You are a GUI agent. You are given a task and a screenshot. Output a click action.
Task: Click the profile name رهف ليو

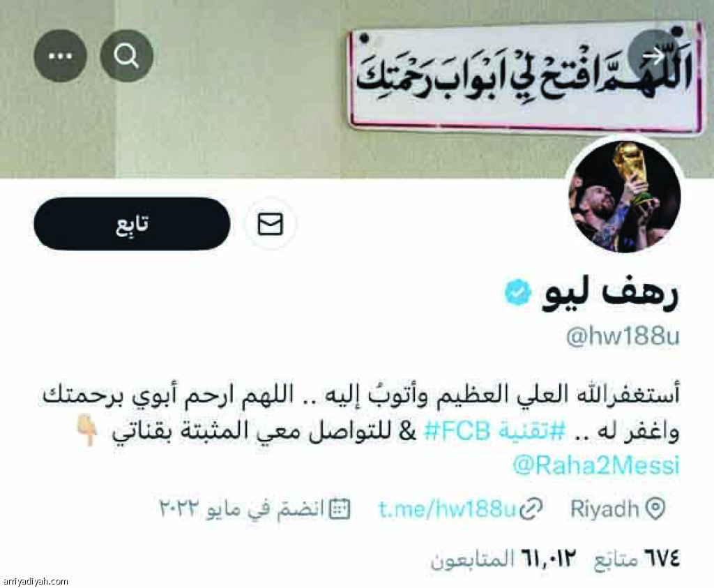610,294
